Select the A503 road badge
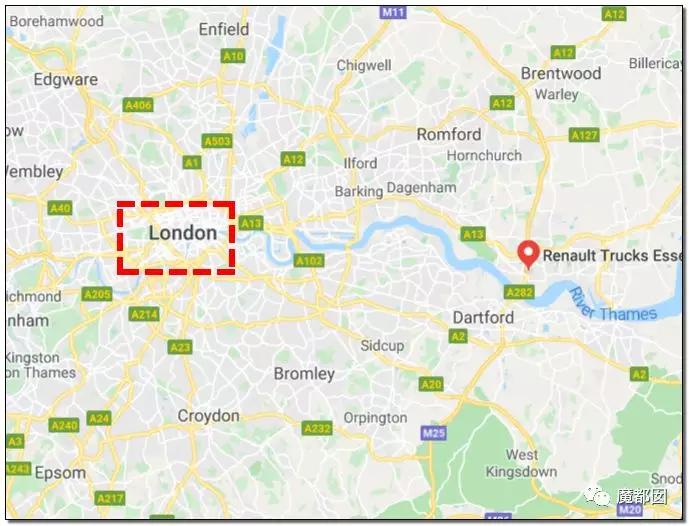The width and height of the screenshot is (689, 526). [x=218, y=141]
